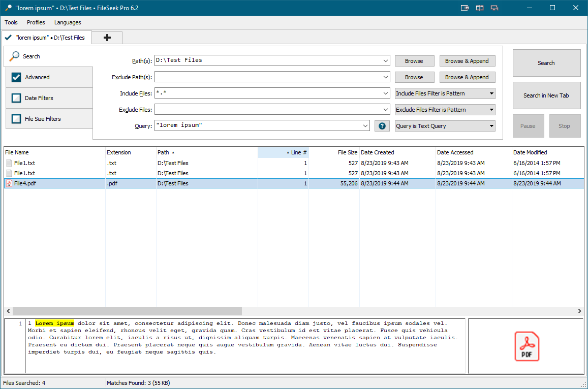Enable the Date Filters checkbox
588x389 pixels.
(16, 98)
